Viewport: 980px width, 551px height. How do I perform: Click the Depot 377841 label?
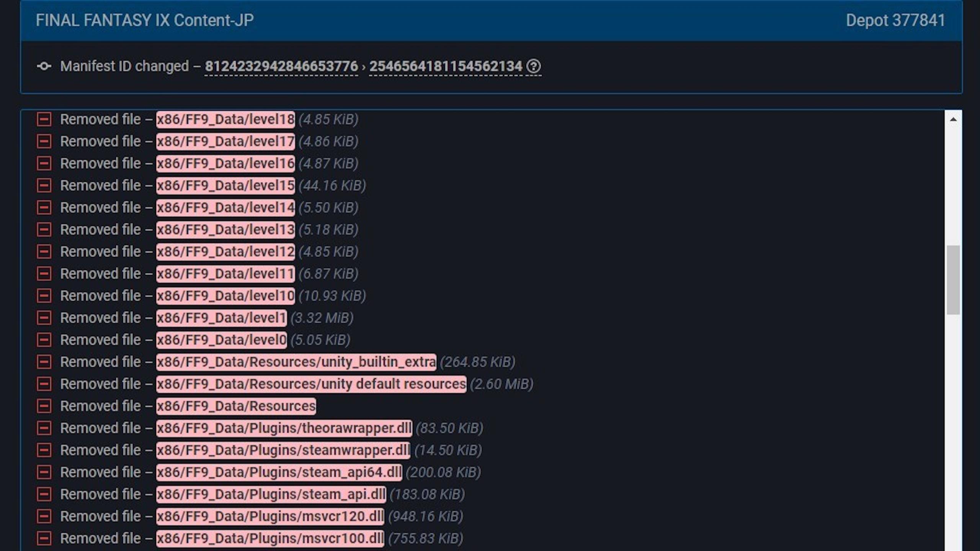point(895,20)
